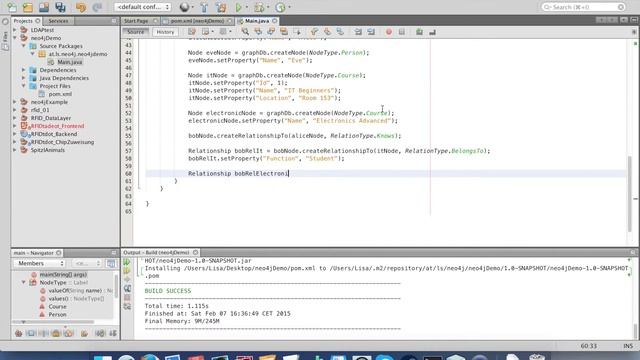
Task: Open the Members dropdown in Navigator
Action: pyautogui.click(x=39, y=263)
